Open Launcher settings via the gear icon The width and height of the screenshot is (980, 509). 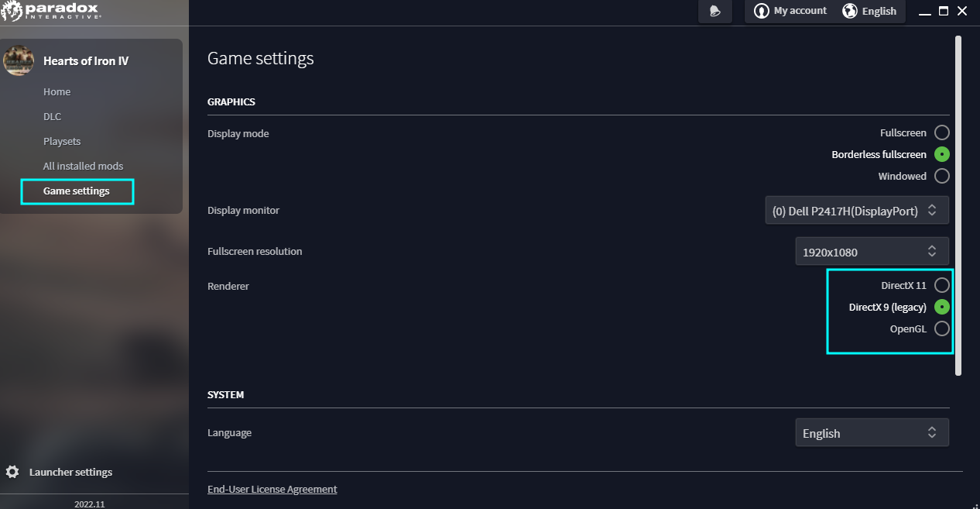[x=12, y=471]
